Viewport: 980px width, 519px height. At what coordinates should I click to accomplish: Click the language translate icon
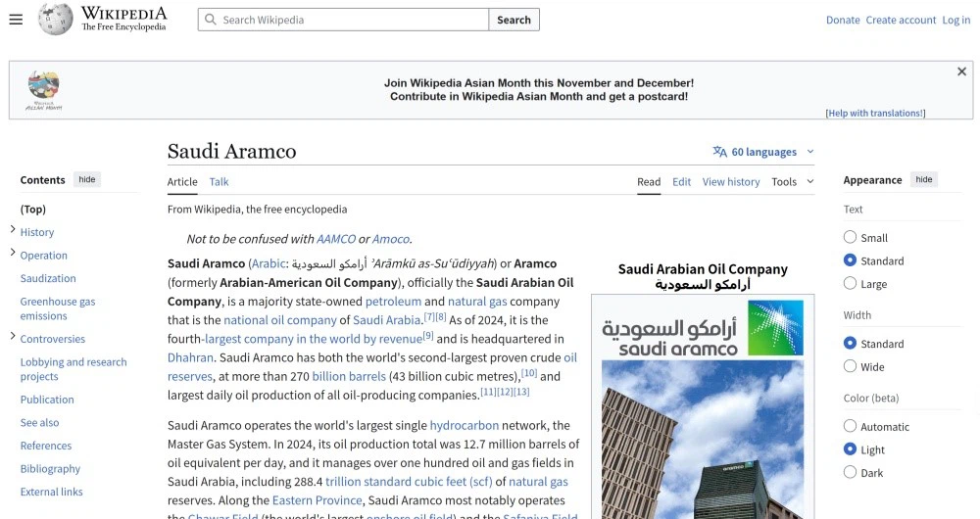click(x=719, y=152)
